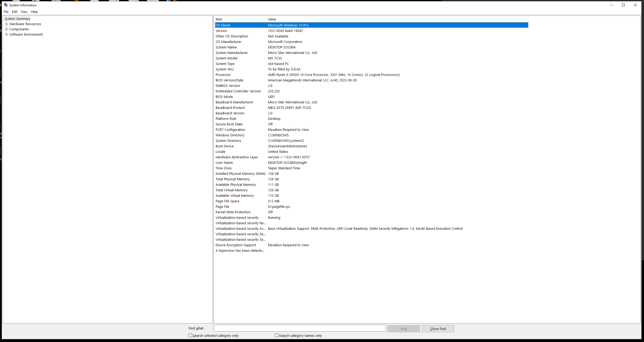Click the Value column header

pos(397,19)
